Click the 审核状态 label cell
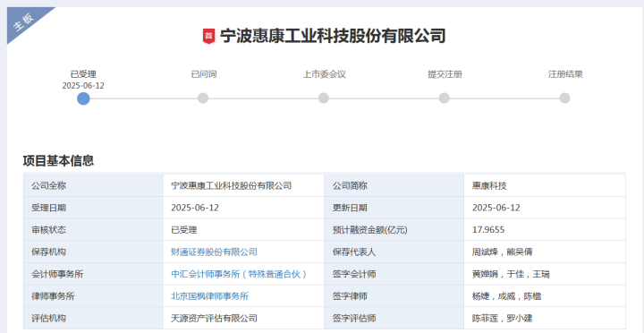The height and width of the screenshot is (333, 644). 93,230
